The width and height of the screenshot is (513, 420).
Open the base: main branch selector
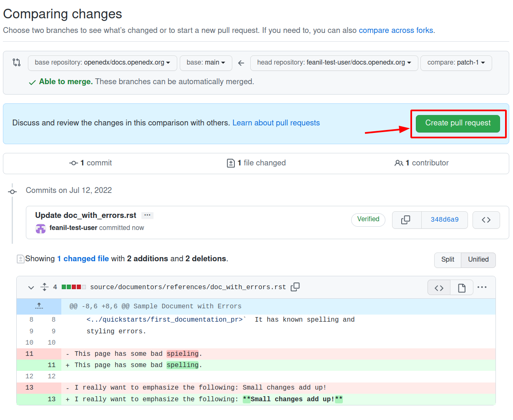(206, 63)
